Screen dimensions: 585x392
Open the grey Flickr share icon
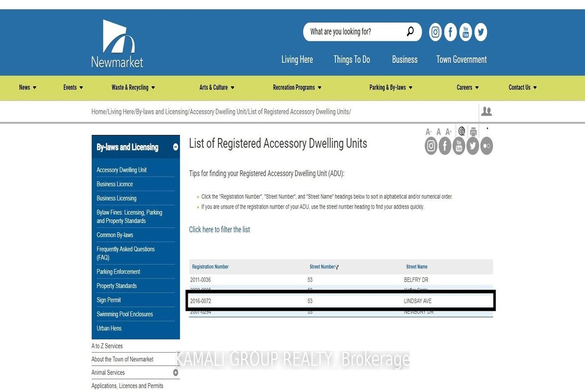coord(487,146)
